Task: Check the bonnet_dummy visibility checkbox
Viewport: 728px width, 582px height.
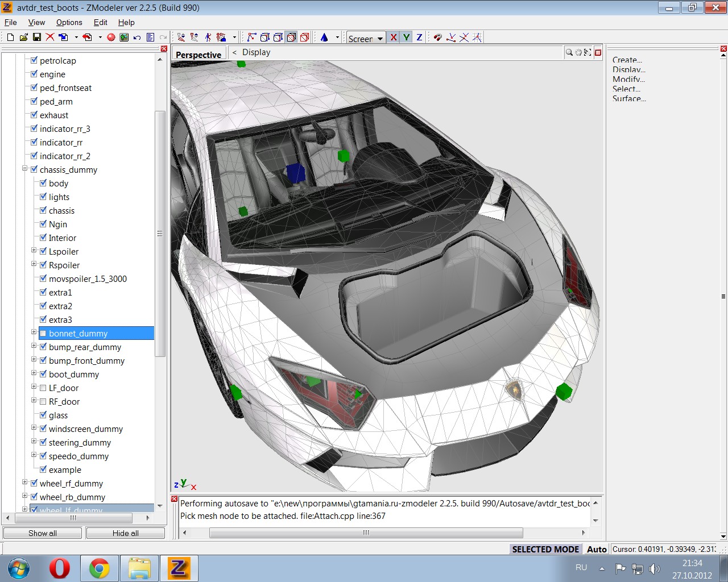Action: click(43, 333)
